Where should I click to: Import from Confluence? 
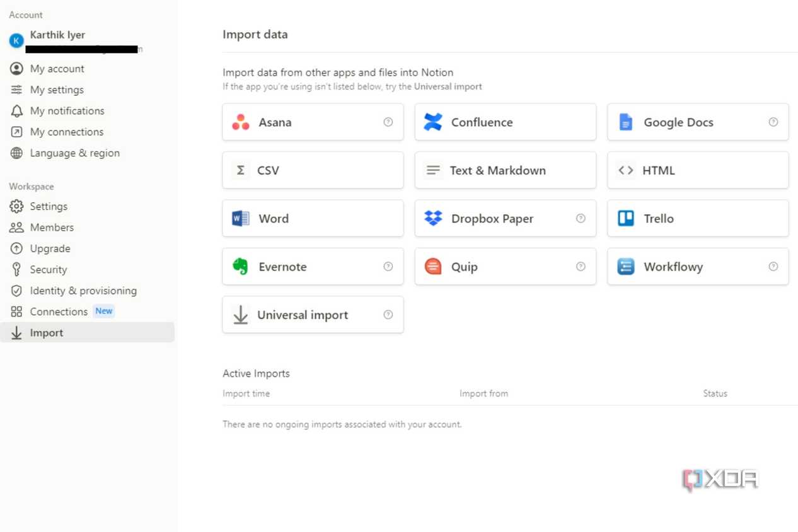coord(506,122)
